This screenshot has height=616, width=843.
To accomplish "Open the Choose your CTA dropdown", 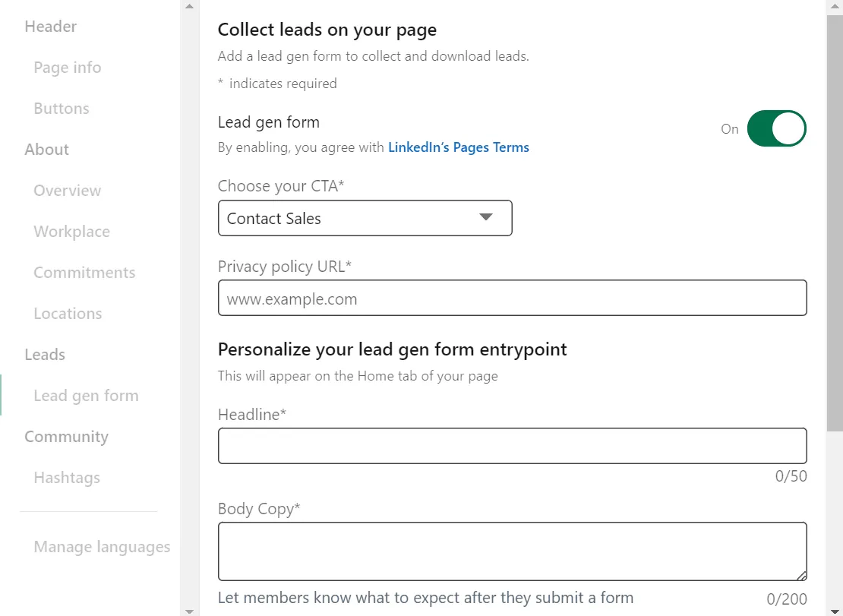I will [x=365, y=218].
